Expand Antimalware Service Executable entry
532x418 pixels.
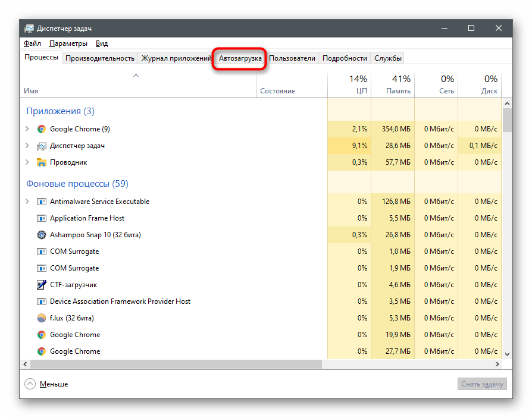[27, 202]
